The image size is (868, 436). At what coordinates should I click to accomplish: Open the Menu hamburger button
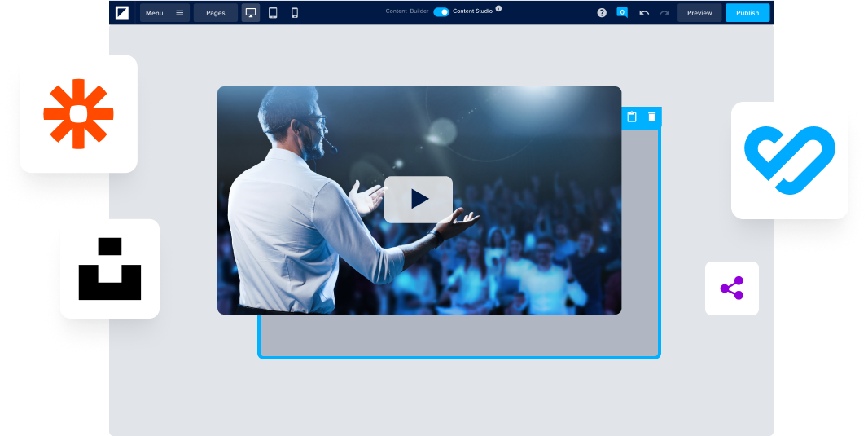[164, 13]
